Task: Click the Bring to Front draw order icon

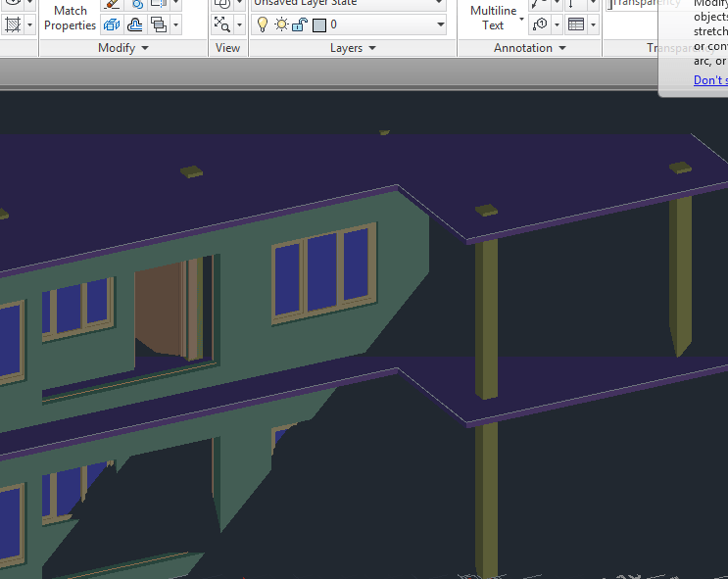Action: click(159, 24)
